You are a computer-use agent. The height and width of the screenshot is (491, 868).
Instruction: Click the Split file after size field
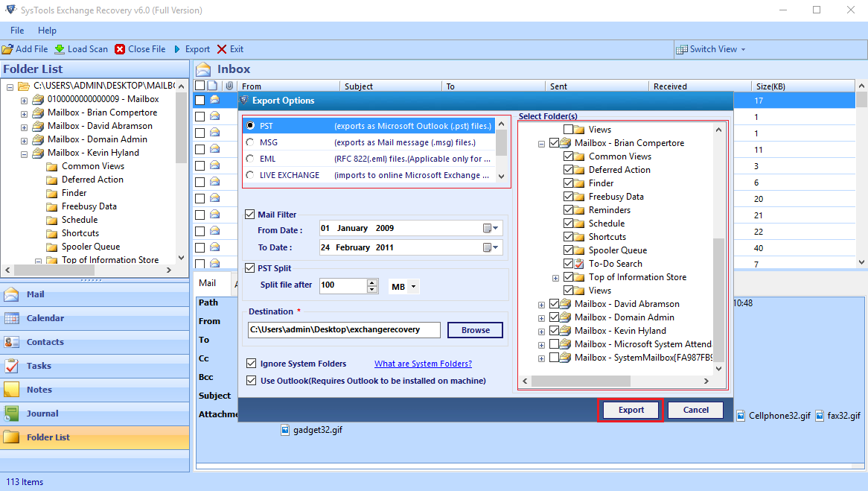tap(343, 285)
